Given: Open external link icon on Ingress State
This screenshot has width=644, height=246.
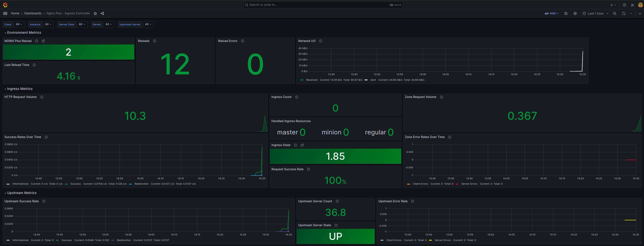Looking at the screenshot, I should (x=302, y=145).
